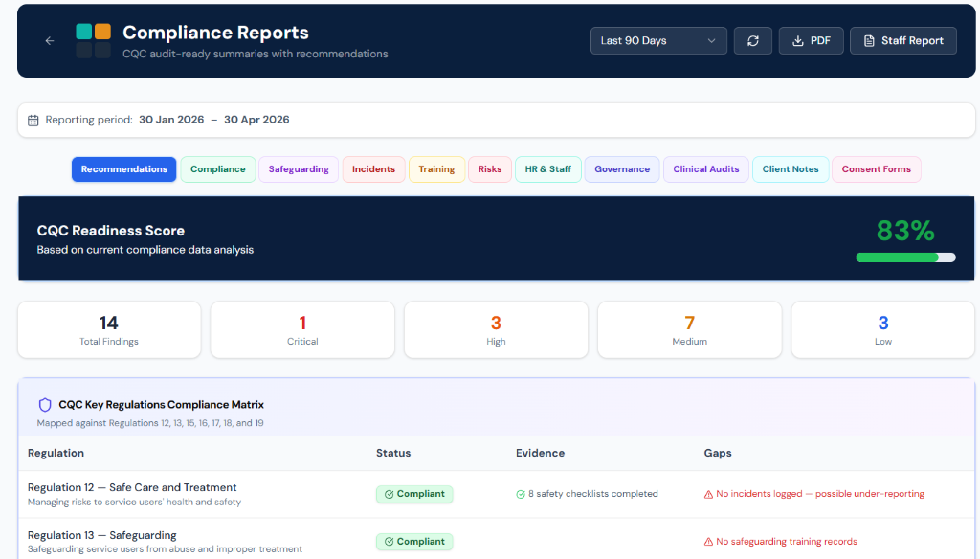
Task: Click the Status column header
Action: pos(393,454)
